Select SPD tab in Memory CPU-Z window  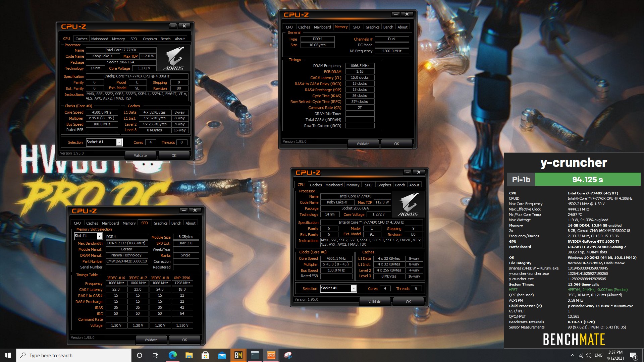(x=356, y=27)
